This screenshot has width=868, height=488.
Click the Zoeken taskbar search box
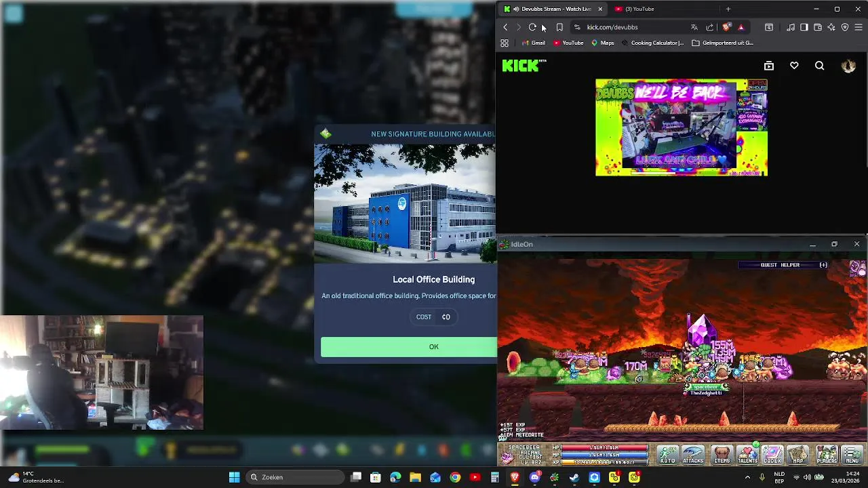(294, 477)
